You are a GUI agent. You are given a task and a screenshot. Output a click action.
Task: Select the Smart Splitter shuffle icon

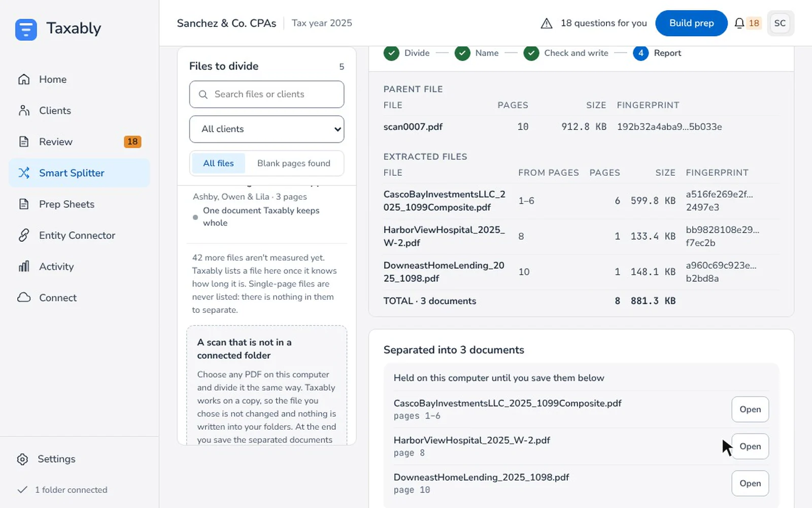(24, 173)
